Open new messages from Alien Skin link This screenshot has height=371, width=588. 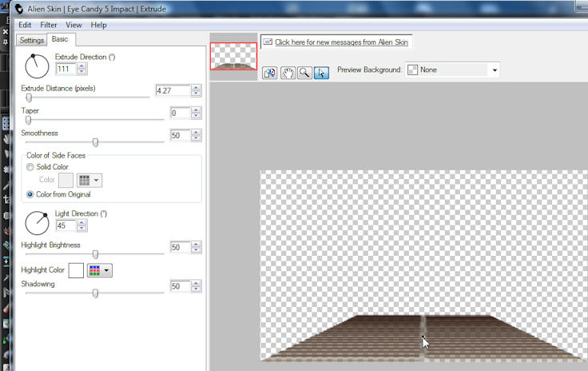pos(341,42)
